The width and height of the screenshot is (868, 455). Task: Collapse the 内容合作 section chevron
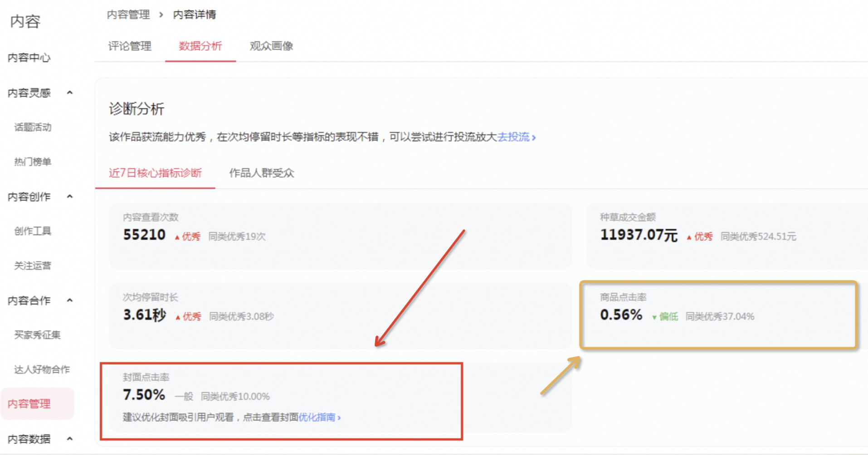point(70,300)
